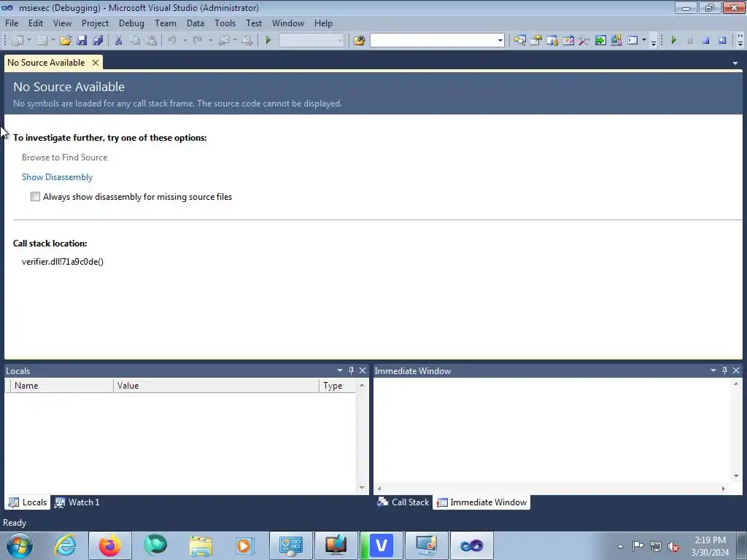Viewport: 747px width, 560px height.
Task: Click the Restart debugging icon
Action: tap(722, 41)
